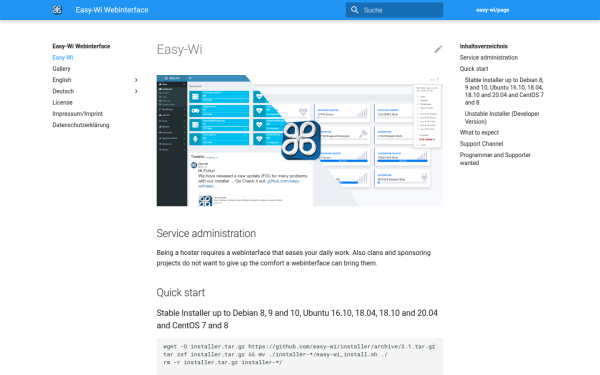This screenshot has height=375, width=600.
Task: Jump to Programmer and Supporter wanted
Action: click(495, 159)
